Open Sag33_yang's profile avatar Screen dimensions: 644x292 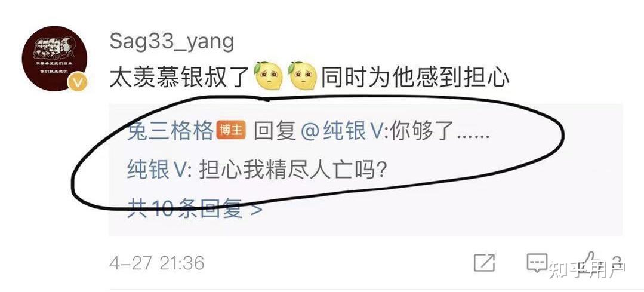[54, 59]
